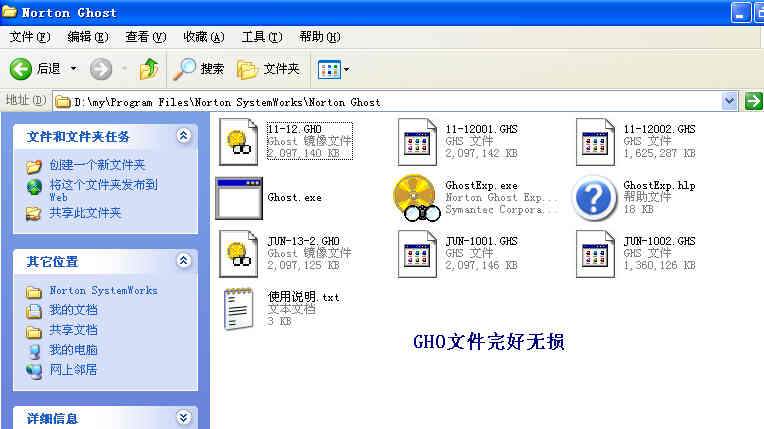The image size is (764, 429).
Task: Click the JUN-13-2.GHO file name
Action: coord(303,241)
